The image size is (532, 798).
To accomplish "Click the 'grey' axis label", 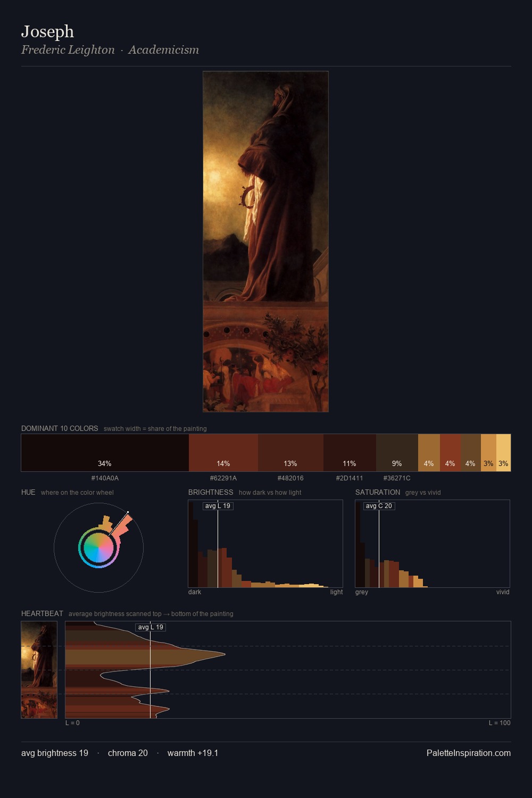I will [362, 592].
